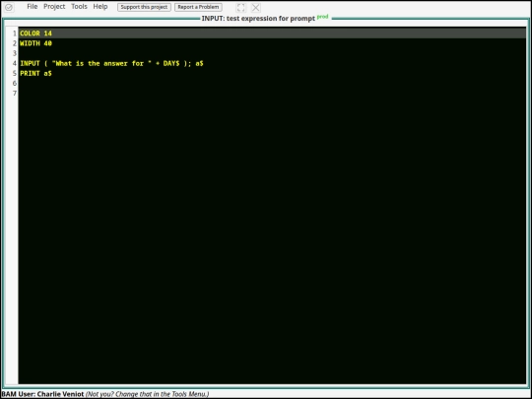Screen dimensions: 532x399
Task: Click the X close icon in toolbar
Action: pos(256,8)
